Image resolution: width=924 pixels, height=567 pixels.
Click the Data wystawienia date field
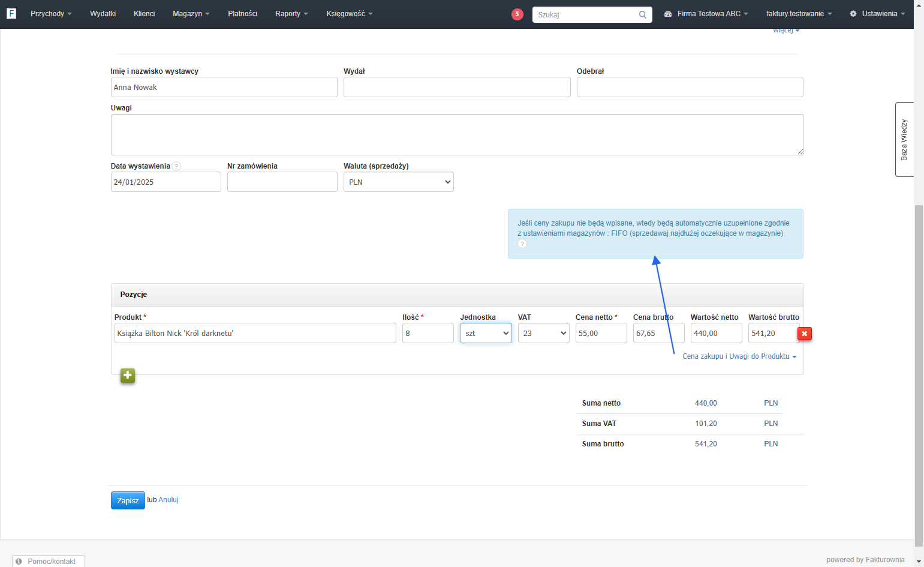166,182
